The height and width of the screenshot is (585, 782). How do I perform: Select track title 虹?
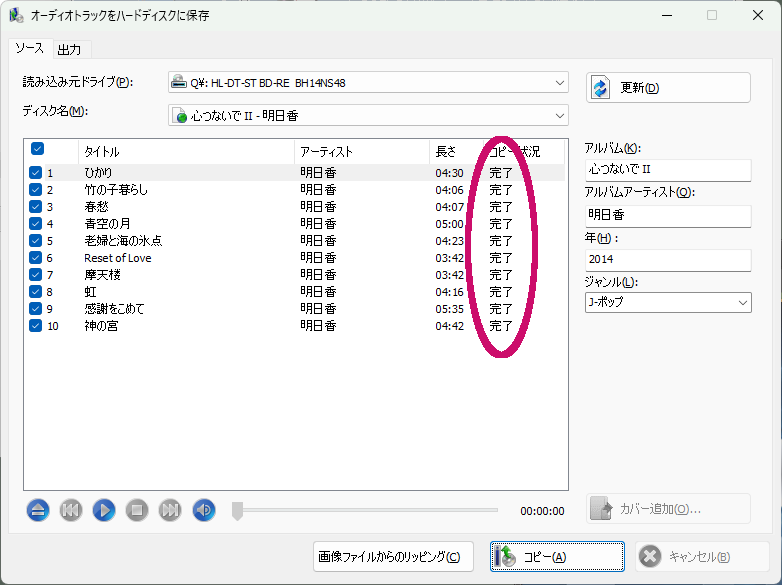(x=90, y=291)
